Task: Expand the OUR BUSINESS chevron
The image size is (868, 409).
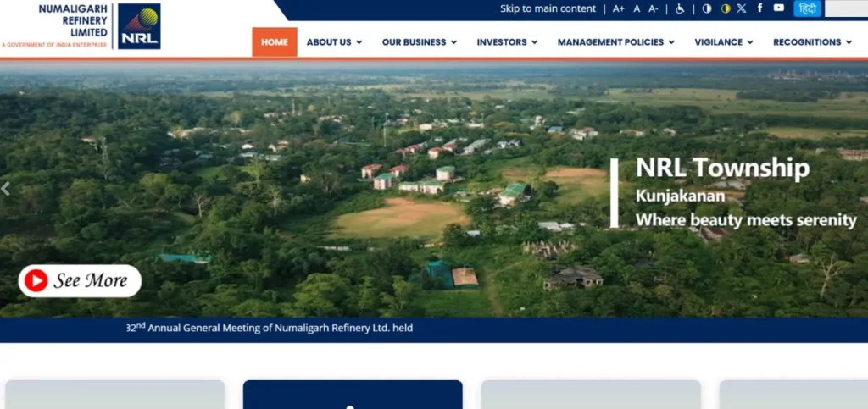Action: coord(454,42)
